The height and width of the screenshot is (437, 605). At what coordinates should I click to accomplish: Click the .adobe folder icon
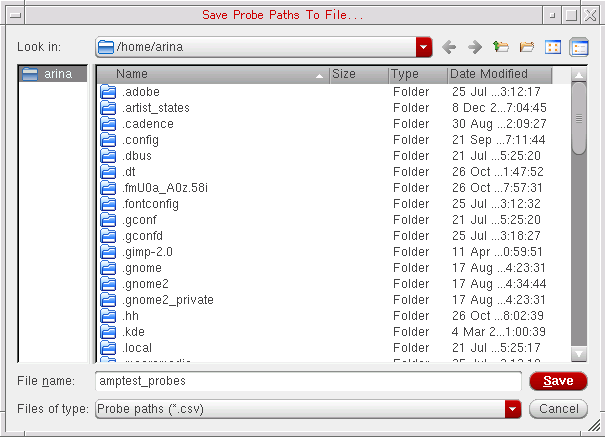coord(108,92)
